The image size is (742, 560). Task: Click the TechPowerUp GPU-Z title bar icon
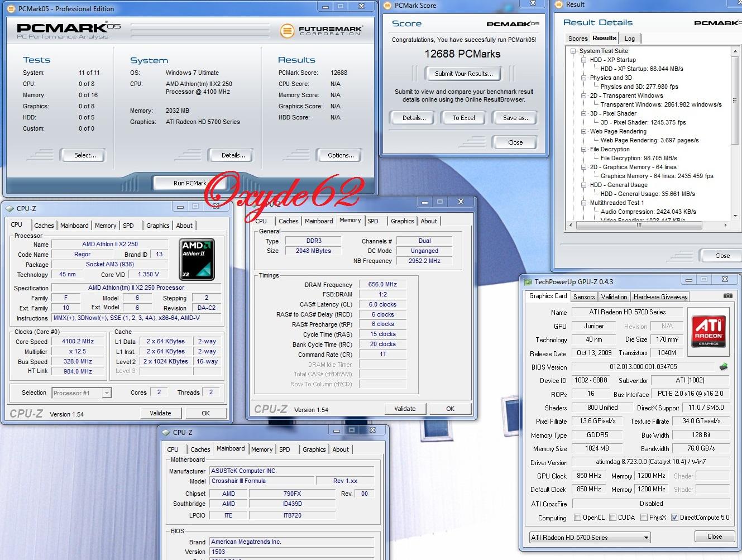528,282
